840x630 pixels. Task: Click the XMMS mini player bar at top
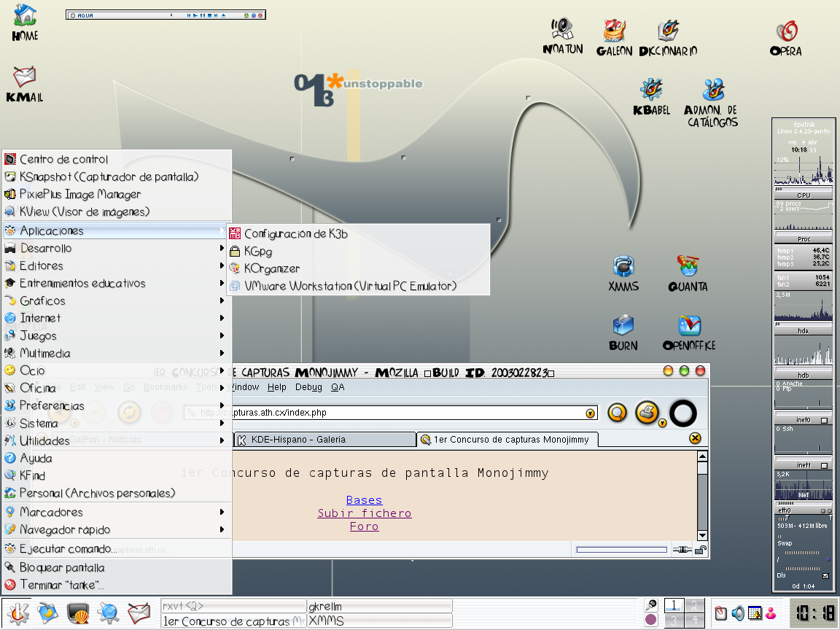(166, 15)
